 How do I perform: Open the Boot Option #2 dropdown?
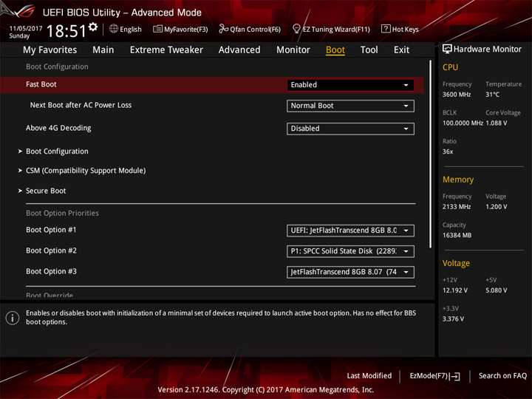pos(350,251)
